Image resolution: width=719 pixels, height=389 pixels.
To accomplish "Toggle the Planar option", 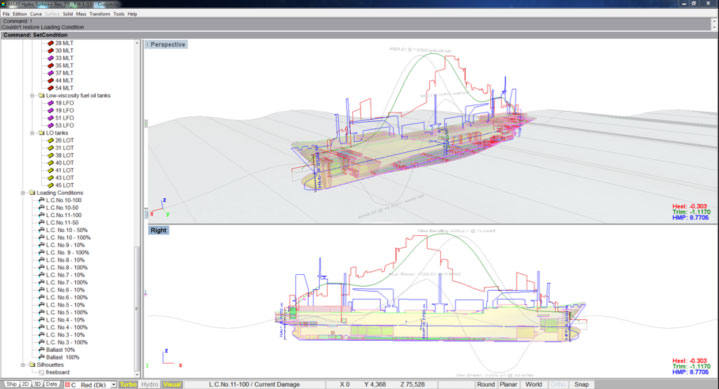I will [x=508, y=384].
